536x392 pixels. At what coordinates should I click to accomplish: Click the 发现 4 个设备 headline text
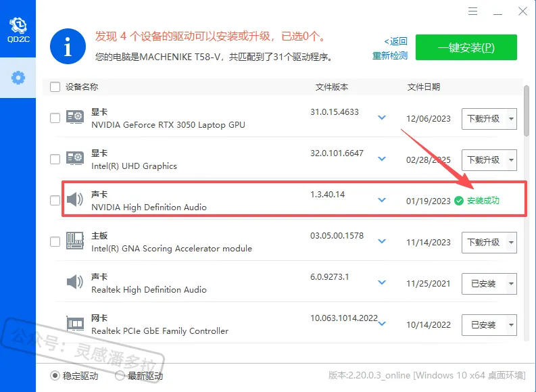click(x=210, y=36)
